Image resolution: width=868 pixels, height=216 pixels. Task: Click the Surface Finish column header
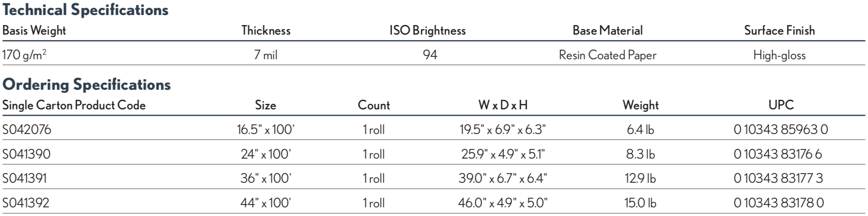click(779, 31)
